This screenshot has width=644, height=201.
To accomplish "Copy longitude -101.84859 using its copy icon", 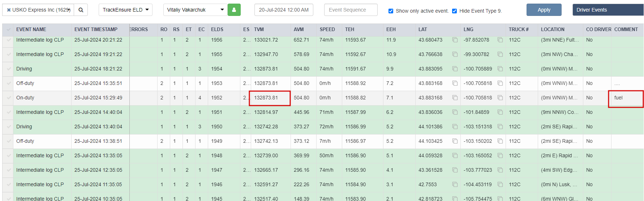I will (500, 112).
